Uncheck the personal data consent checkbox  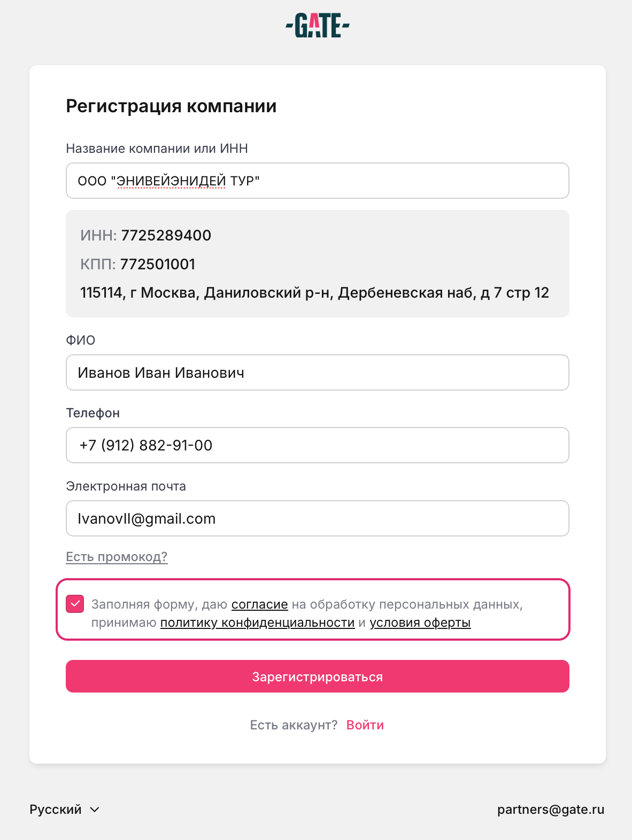point(75,604)
